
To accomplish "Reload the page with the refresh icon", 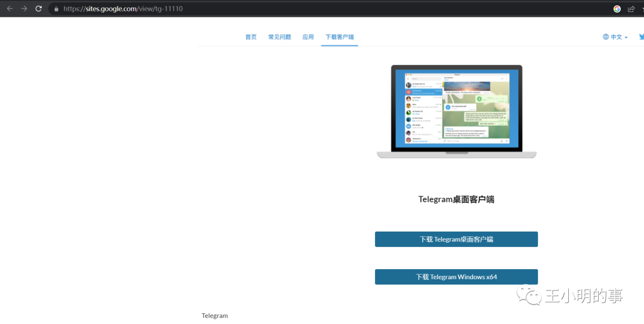I will click(x=39, y=8).
